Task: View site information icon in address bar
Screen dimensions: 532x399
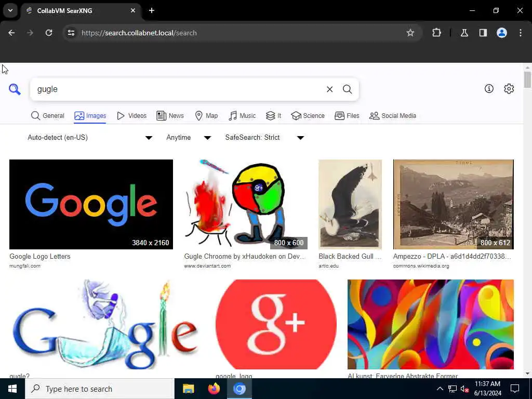Action: pyautogui.click(x=71, y=33)
